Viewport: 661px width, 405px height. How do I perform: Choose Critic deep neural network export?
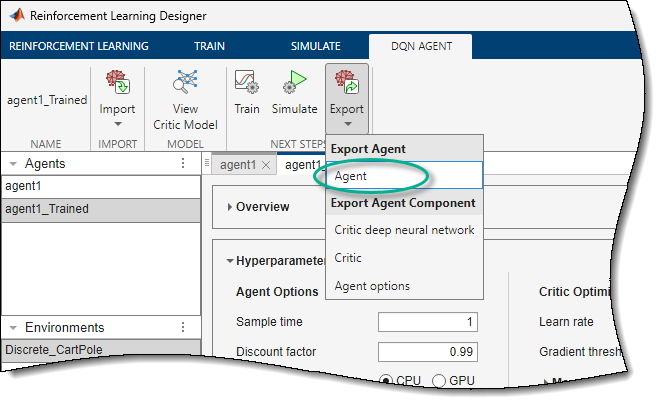pyautogui.click(x=404, y=230)
